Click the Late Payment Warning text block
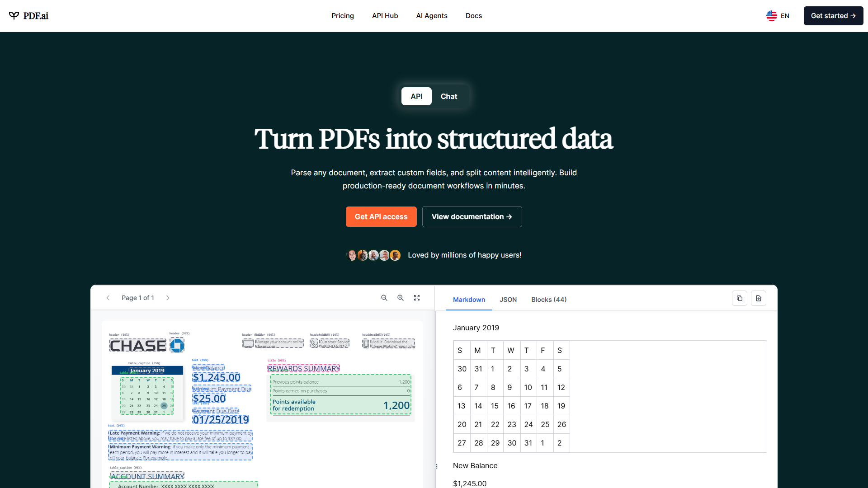This screenshot has width=868, height=488. pyautogui.click(x=180, y=436)
